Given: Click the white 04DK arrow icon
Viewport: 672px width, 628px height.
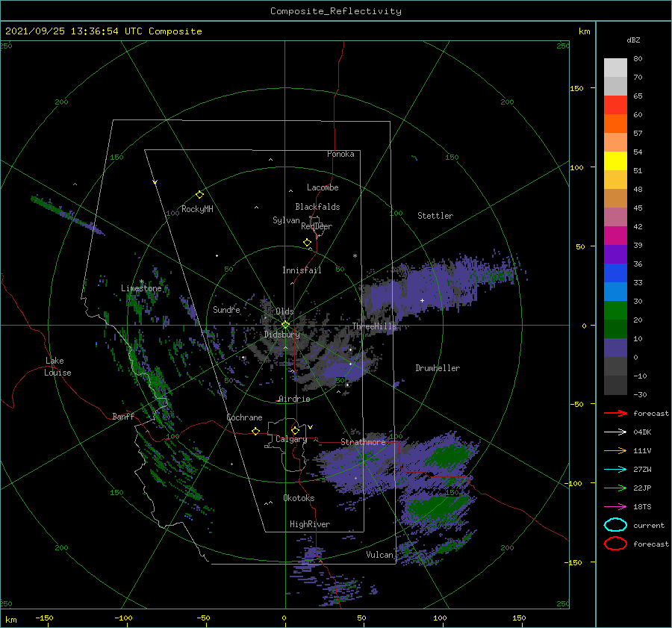Looking at the screenshot, I should coord(615,432).
